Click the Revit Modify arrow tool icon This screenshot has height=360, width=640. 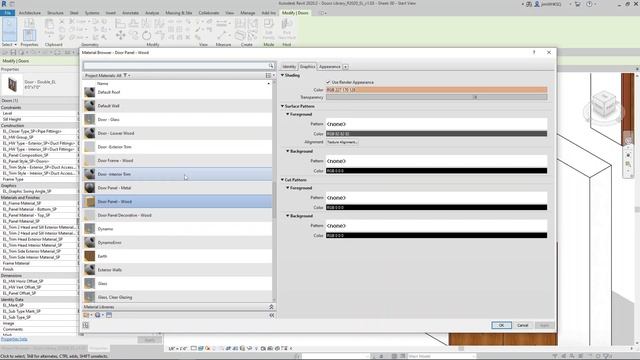[x=9, y=29]
